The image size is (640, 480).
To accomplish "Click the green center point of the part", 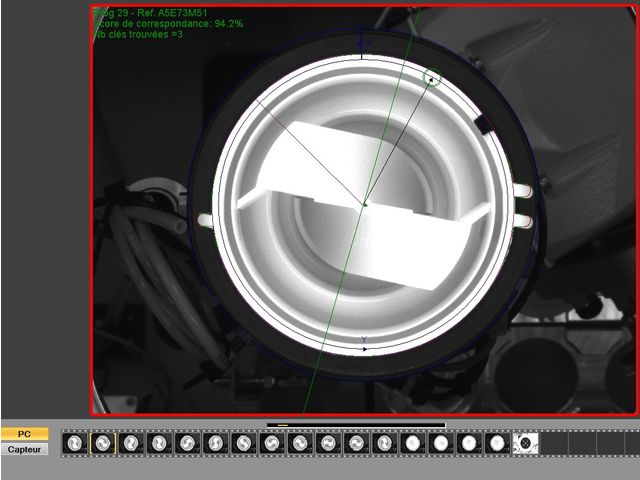I will pos(365,204).
